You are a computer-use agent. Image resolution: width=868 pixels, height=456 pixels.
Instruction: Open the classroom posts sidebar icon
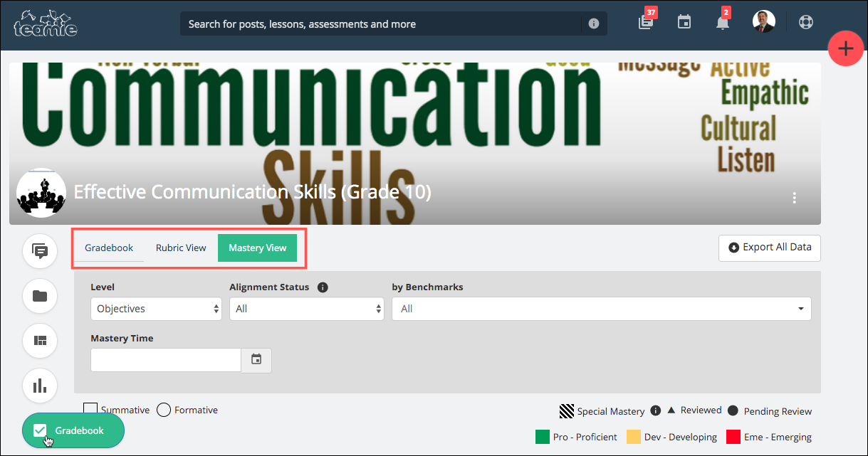(40, 251)
